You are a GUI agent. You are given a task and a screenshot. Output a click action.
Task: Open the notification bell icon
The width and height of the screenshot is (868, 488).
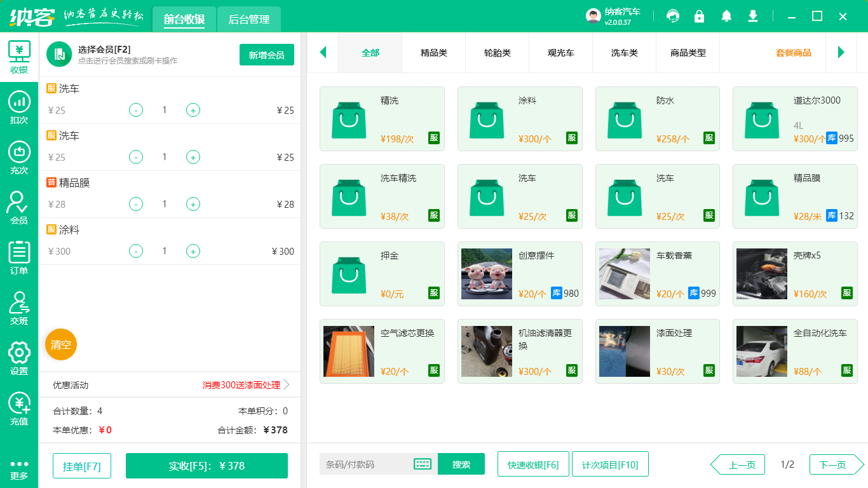pyautogui.click(x=726, y=15)
